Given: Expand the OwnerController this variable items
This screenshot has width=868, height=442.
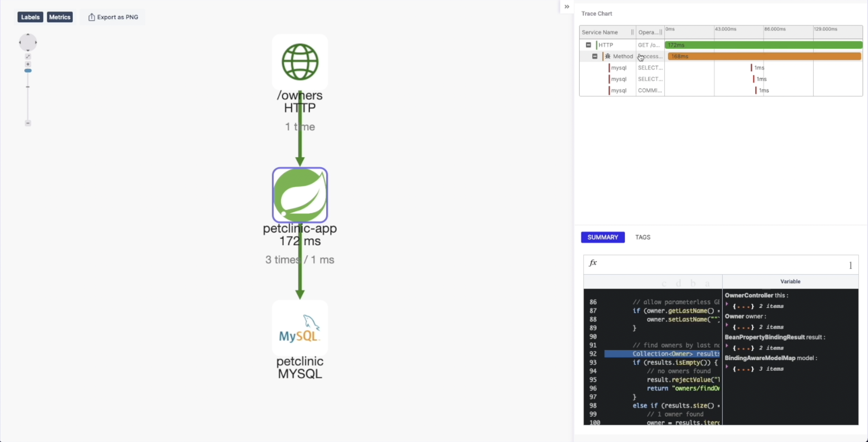Looking at the screenshot, I should [727, 304].
